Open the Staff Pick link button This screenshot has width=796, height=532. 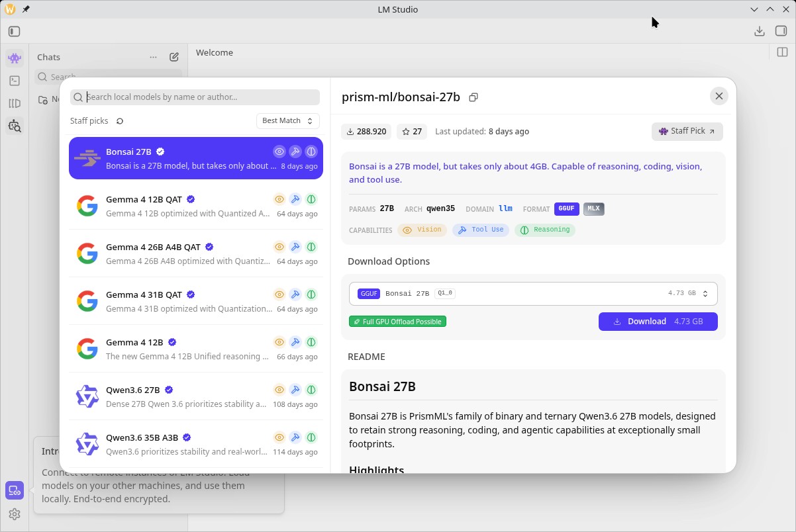pyautogui.click(x=687, y=131)
